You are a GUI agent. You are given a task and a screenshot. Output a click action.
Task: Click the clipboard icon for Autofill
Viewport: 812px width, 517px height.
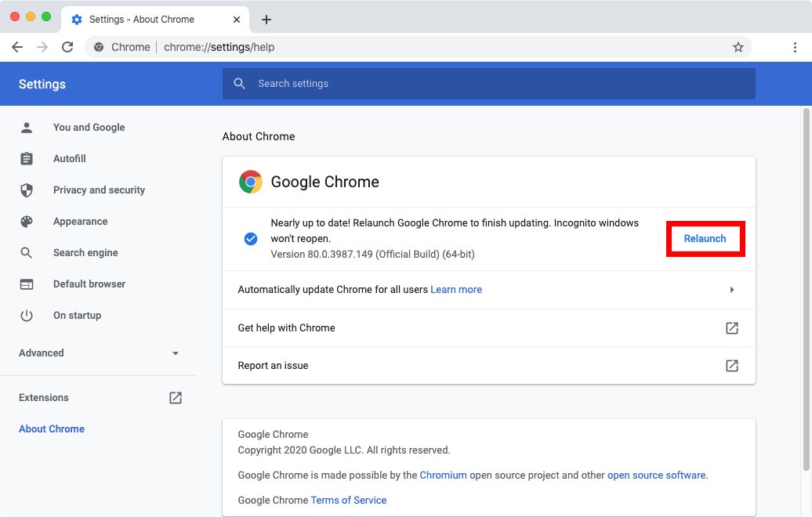27,158
